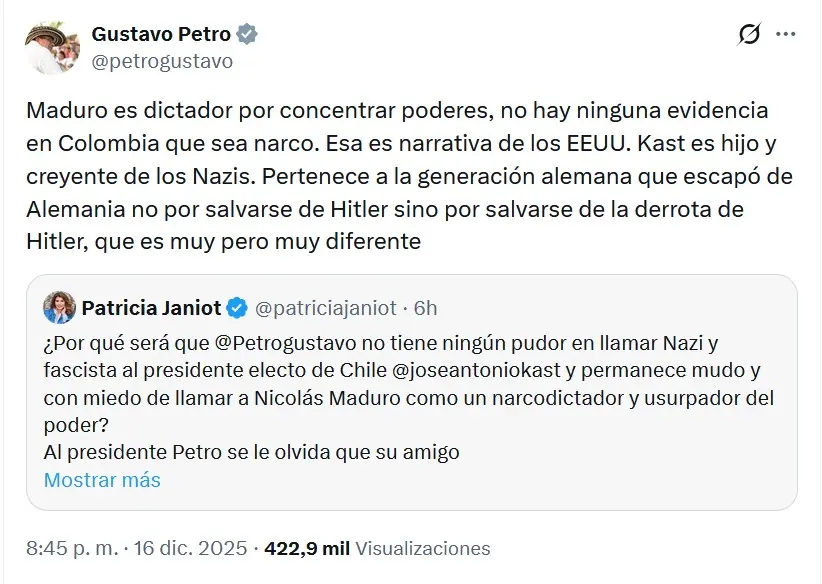Click the verified badge beside Gustavo Petro
The height and width of the screenshot is (584, 822).
point(247,34)
